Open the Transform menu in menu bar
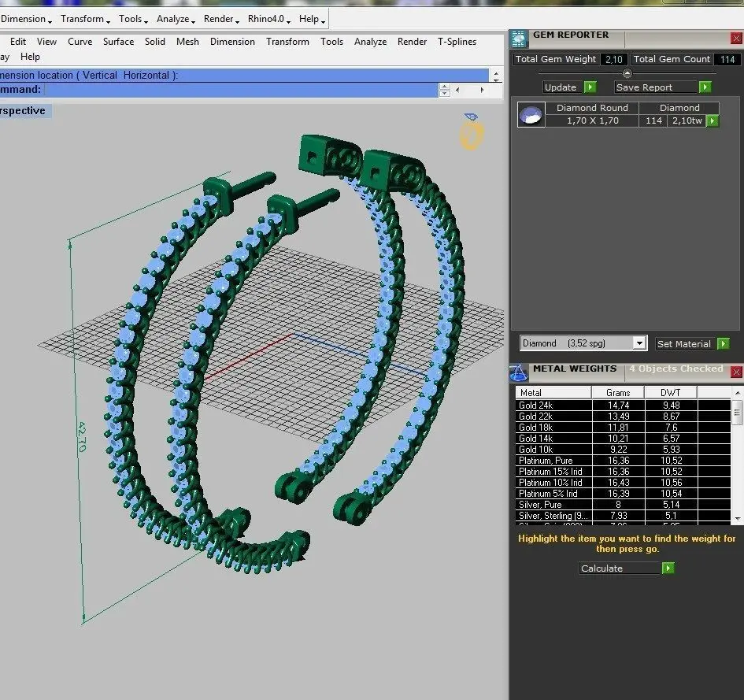744x700 pixels. tap(287, 42)
